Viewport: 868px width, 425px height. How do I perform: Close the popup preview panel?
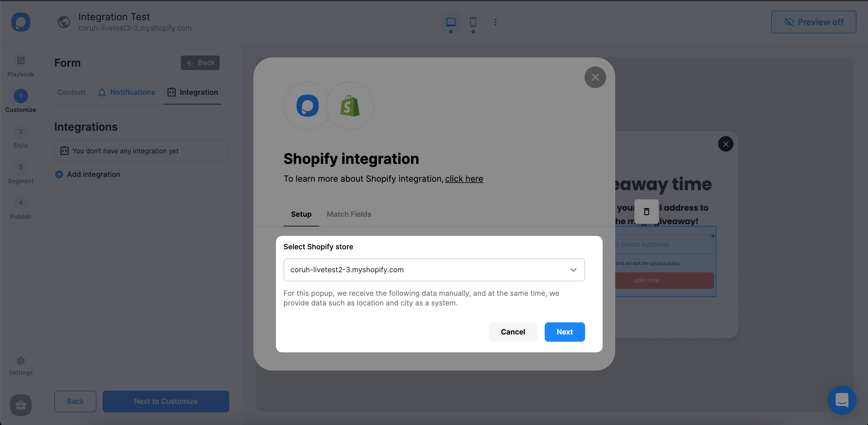(x=726, y=143)
